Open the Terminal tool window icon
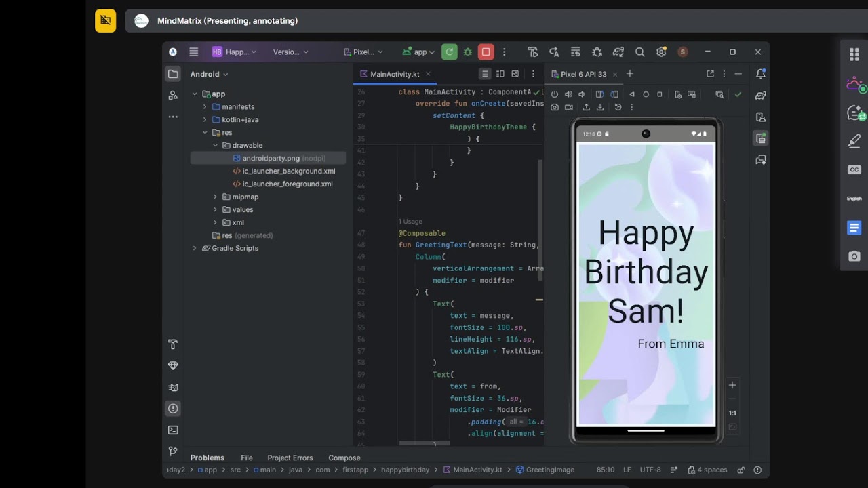Image resolution: width=868 pixels, height=488 pixels. click(173, 430)
